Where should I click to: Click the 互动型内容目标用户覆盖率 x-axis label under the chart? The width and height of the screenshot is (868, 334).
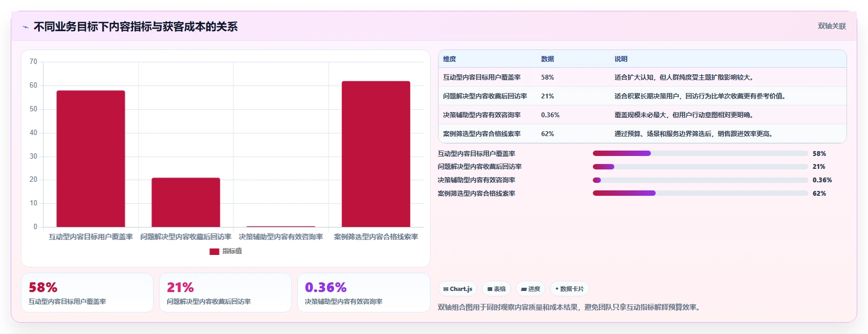point(91,237)
